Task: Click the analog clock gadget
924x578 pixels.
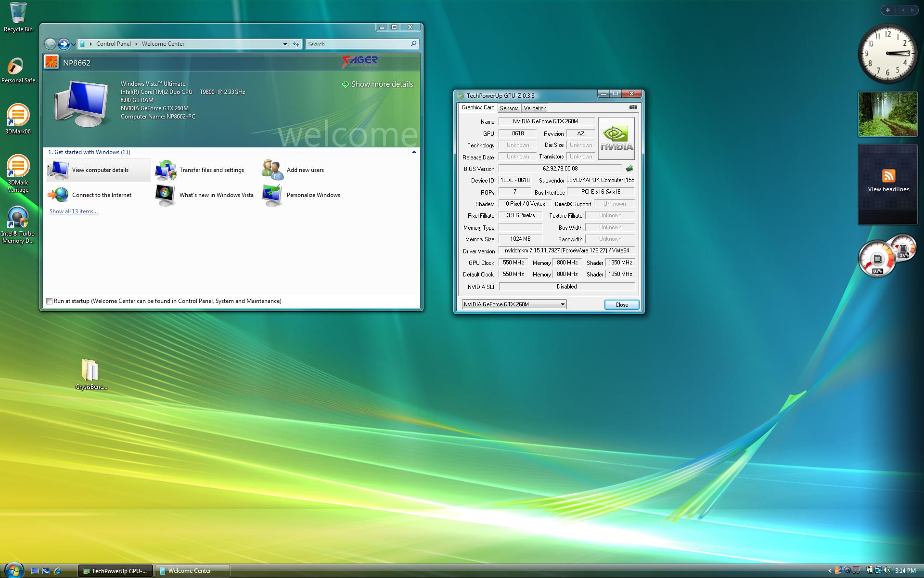Action: click(888, 54)
